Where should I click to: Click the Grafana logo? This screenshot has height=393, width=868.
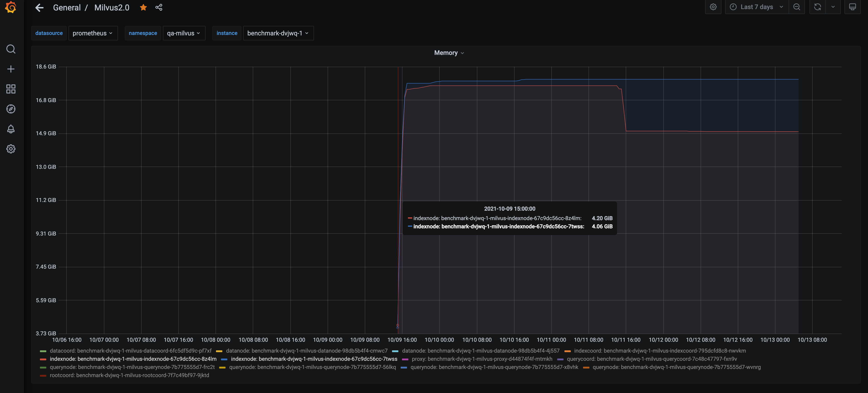point(11,7)
